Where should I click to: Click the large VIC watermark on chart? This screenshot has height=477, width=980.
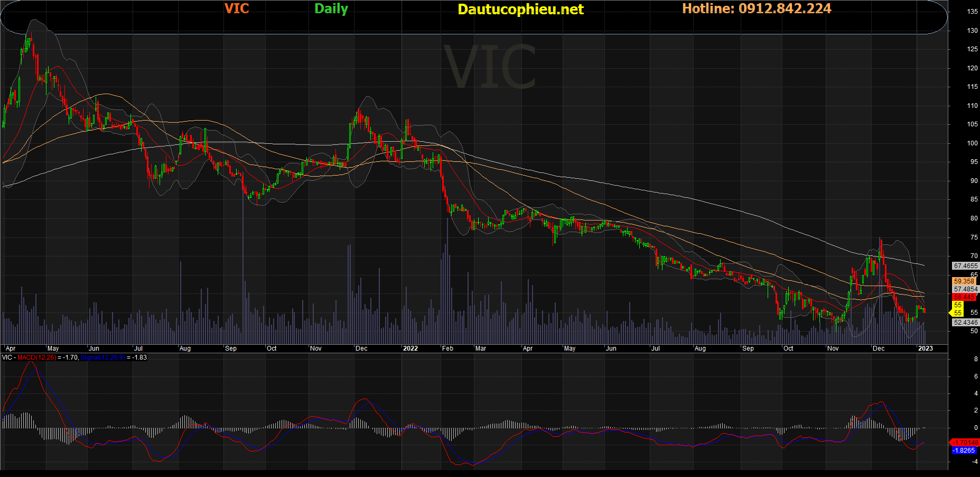click(x=490, y=67)
